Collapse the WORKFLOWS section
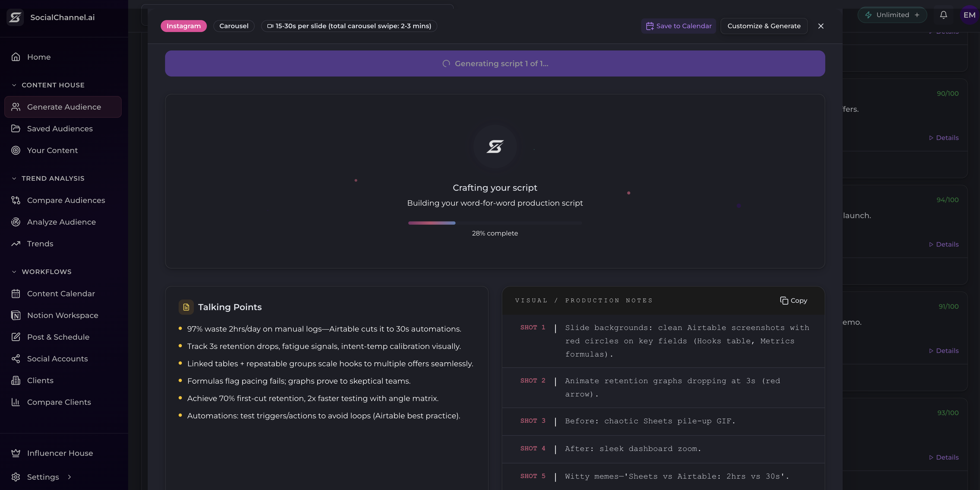The image size is (980, 490). click(14, 272)
